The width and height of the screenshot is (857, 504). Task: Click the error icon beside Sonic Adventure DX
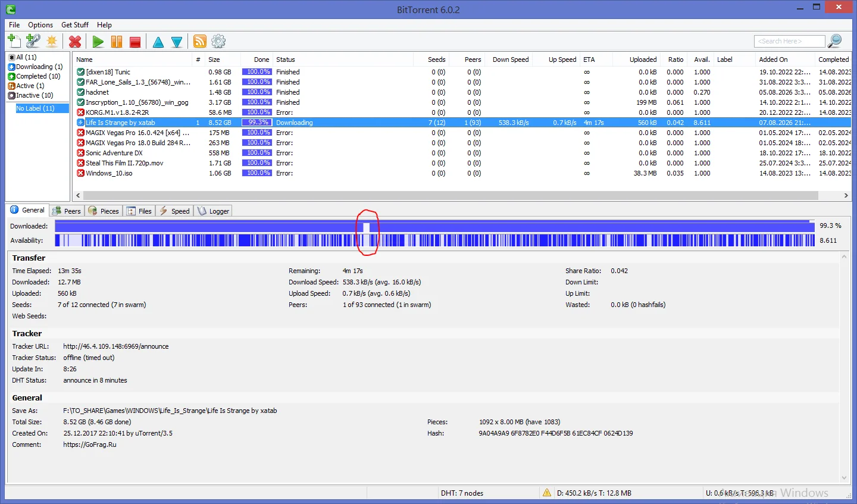80,153
